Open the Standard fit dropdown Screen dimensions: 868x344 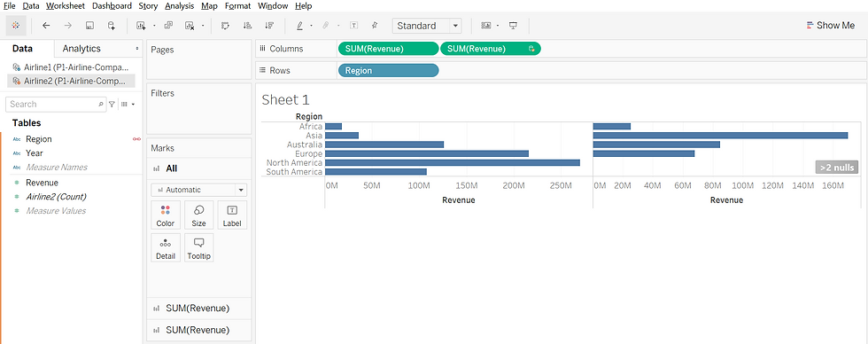[x=427, y=26]
